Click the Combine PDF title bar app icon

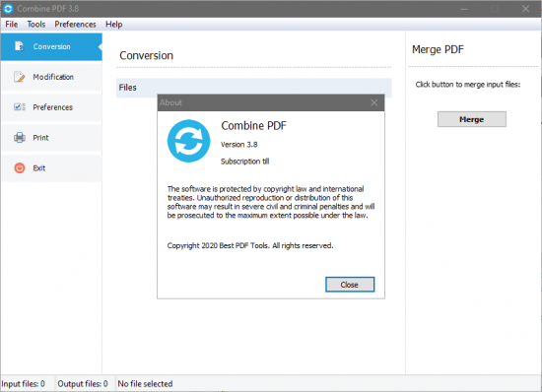point(8,9)
